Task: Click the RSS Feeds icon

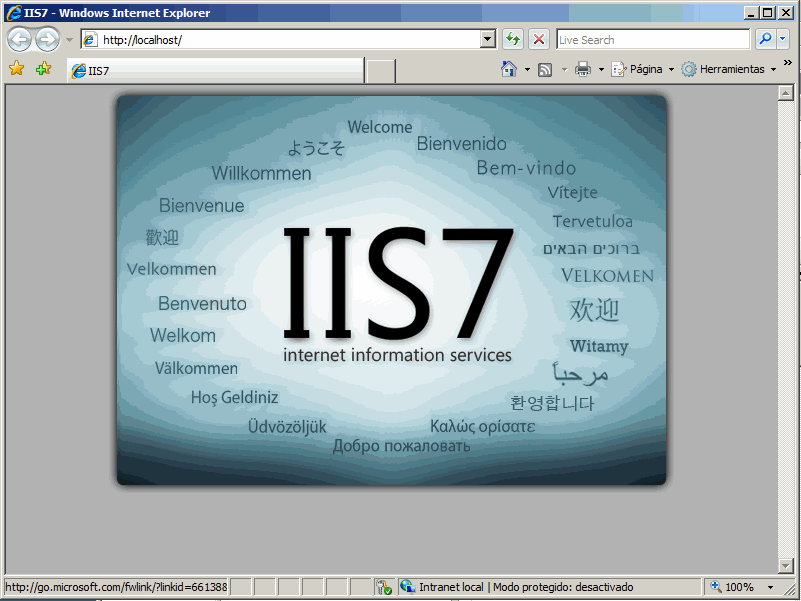Action: point(545,70)
